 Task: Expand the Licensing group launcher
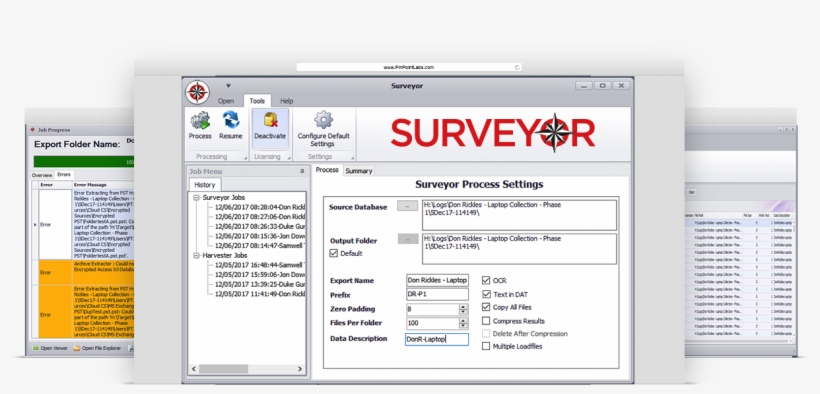(288, 157)
